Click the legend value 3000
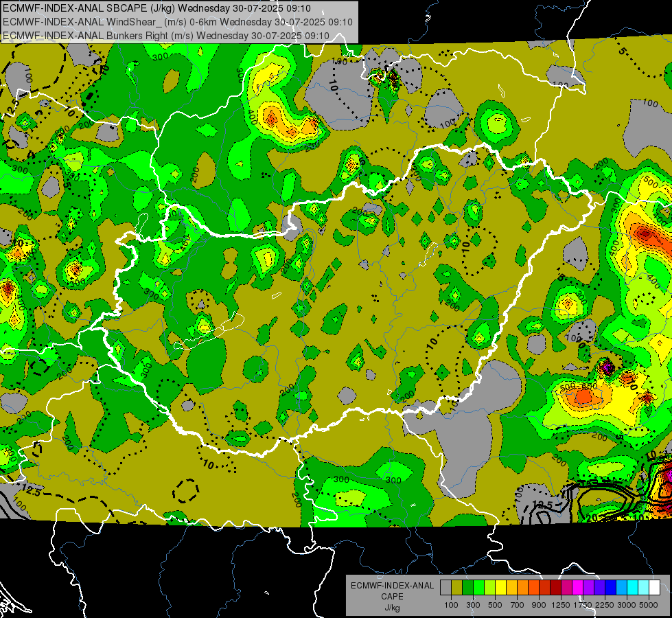The image size is (672, 618). point(627,605)
